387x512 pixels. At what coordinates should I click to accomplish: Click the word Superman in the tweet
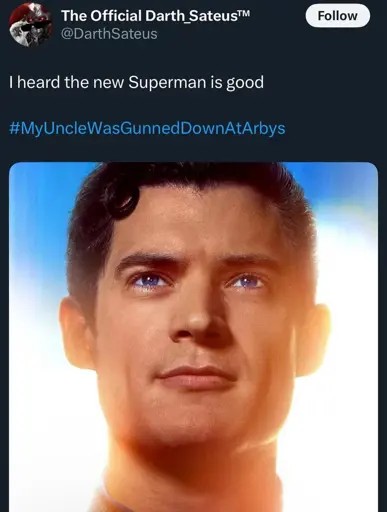click(x=167, y=83)
